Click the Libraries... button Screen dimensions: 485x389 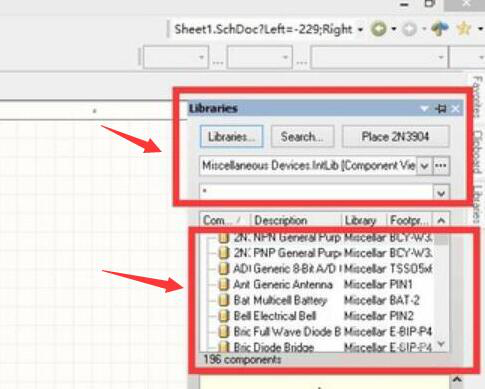pyautogui.click(x=232, y=136)
